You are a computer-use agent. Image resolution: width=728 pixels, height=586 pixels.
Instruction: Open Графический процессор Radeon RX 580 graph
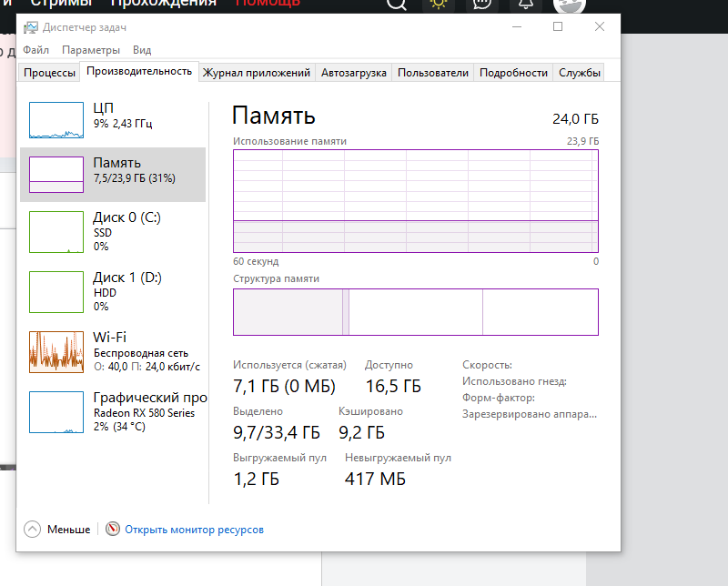click(56, 412)
